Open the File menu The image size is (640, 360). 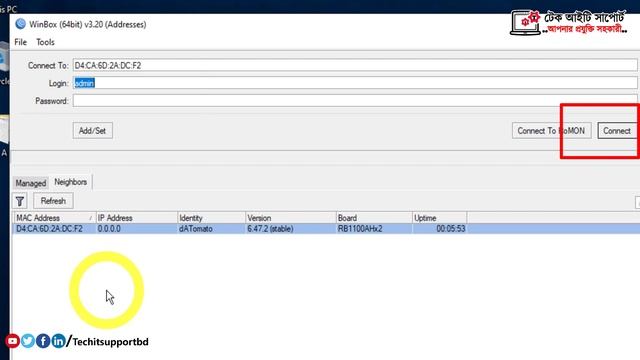point(20,42)
